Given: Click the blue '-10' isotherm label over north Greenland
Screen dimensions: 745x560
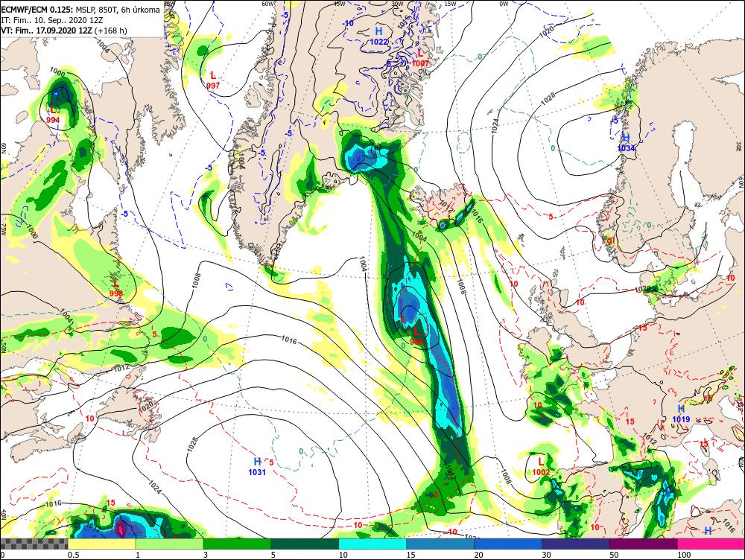Looking at the screenshot, I should [x=348, y=23].
